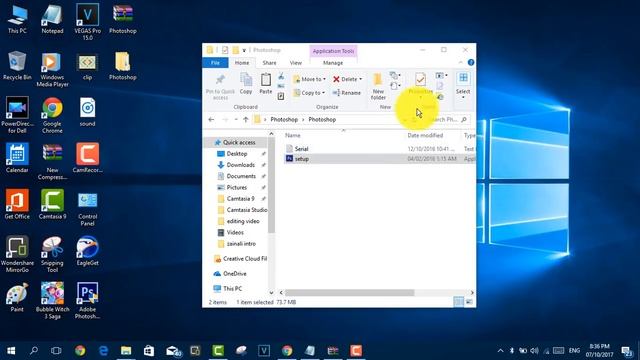The width and height of the screenshot is (640, 360).
Task: Click Pin to Quick access button
Action: (220, 87)
